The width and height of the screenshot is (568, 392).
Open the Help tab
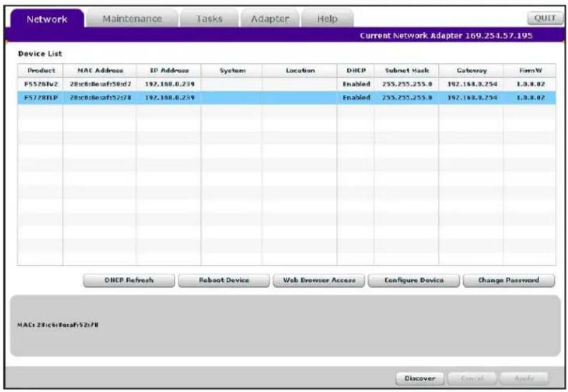pos(328,19)
